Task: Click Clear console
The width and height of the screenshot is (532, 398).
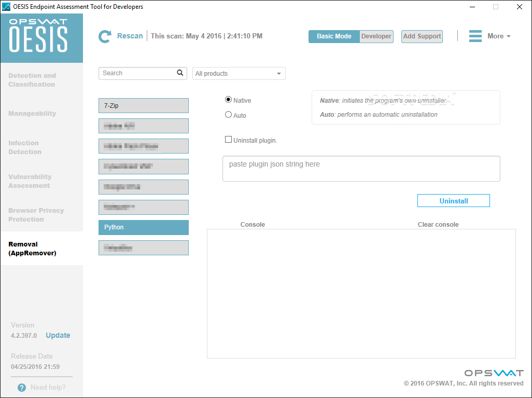Action: click(x=438, y=225)
